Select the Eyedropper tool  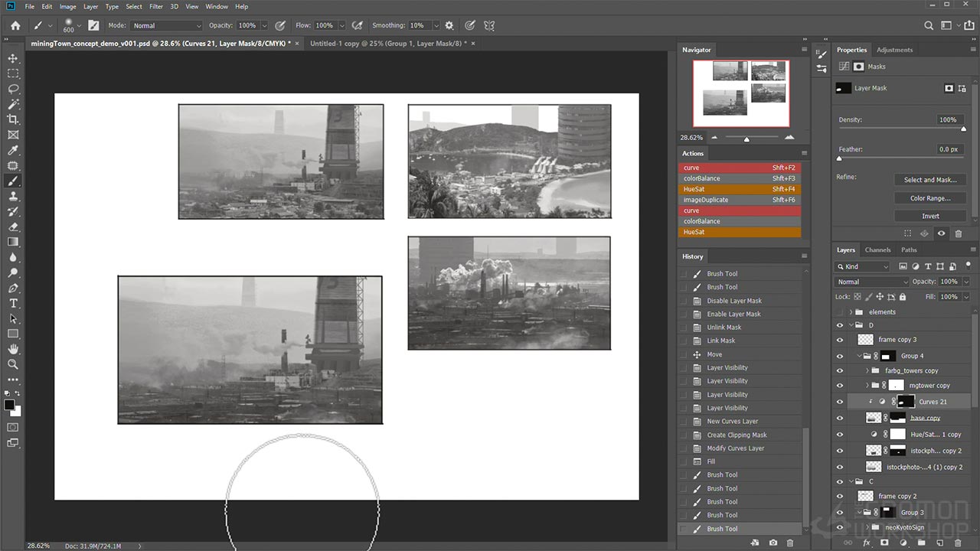click(13, 150)
